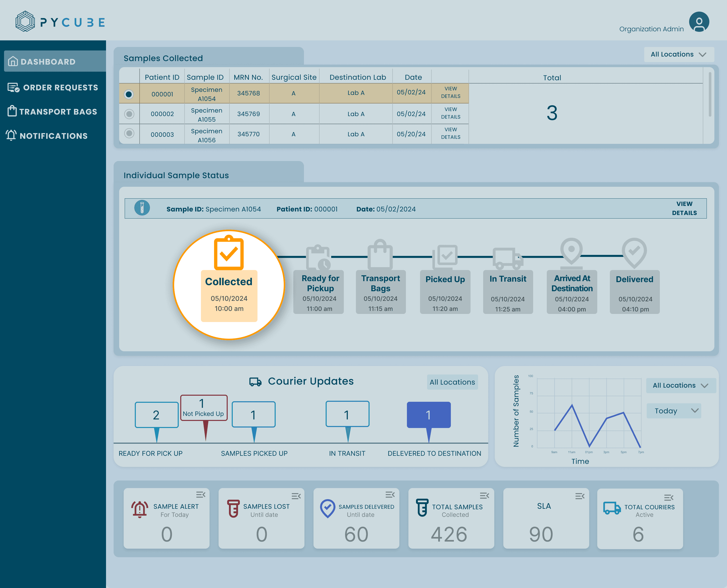View details for Specimen A1054 row
The height and width of the screenshot is (588, 727).
tap(450, 92)
